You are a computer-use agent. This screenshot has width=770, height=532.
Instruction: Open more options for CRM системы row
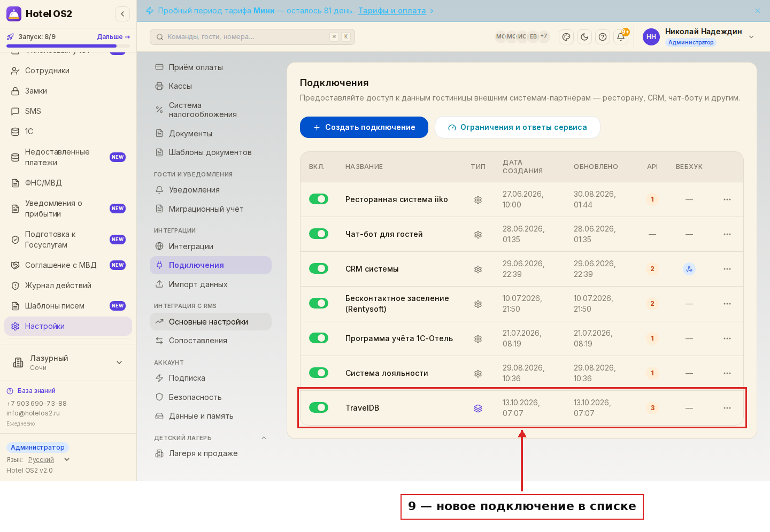point(727,269)
